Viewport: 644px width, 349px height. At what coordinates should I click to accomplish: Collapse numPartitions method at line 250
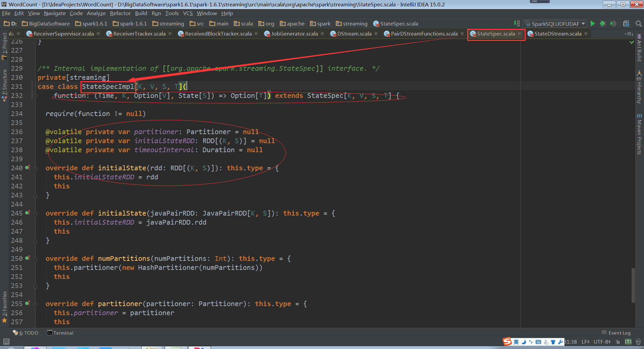click(35, 258)
